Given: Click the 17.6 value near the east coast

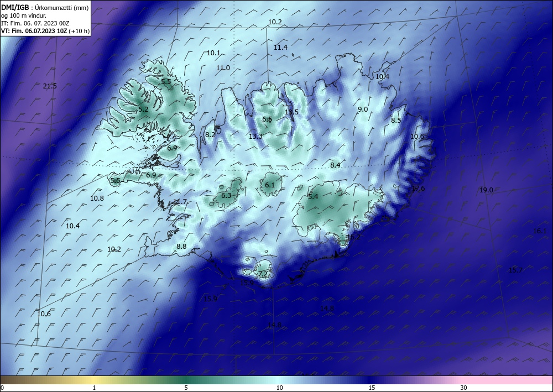Looking at the screenshot, I should tap(418, 188).
